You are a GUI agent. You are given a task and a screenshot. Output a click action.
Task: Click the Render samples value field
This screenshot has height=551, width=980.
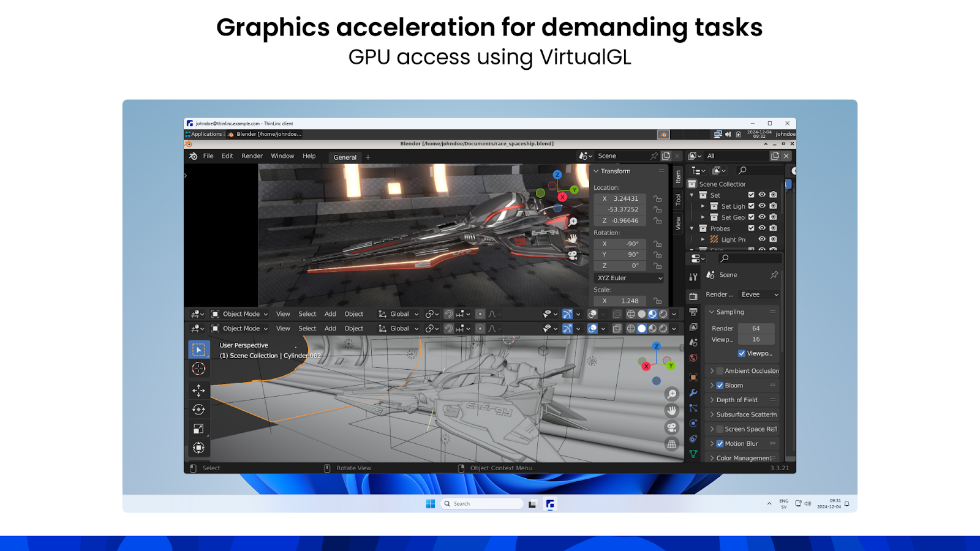[x=756, y=329]
